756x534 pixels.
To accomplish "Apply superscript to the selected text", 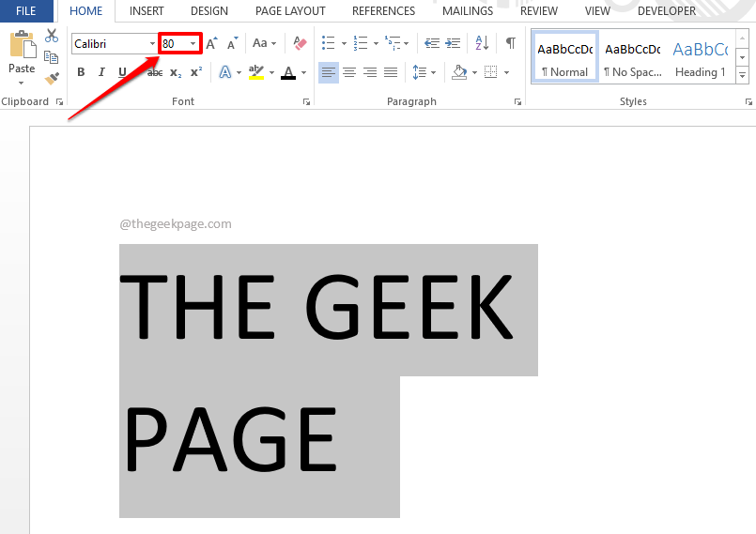I will click(196, 72).
